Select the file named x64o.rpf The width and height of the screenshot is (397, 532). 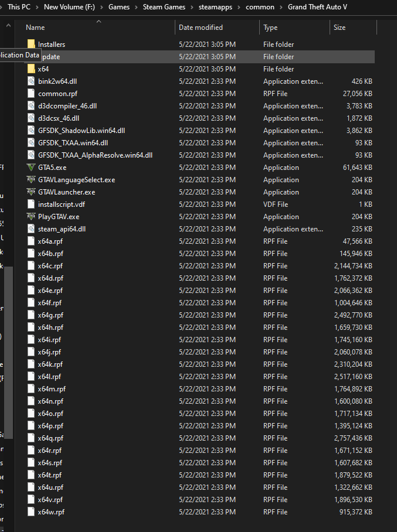tap(50, 414)
